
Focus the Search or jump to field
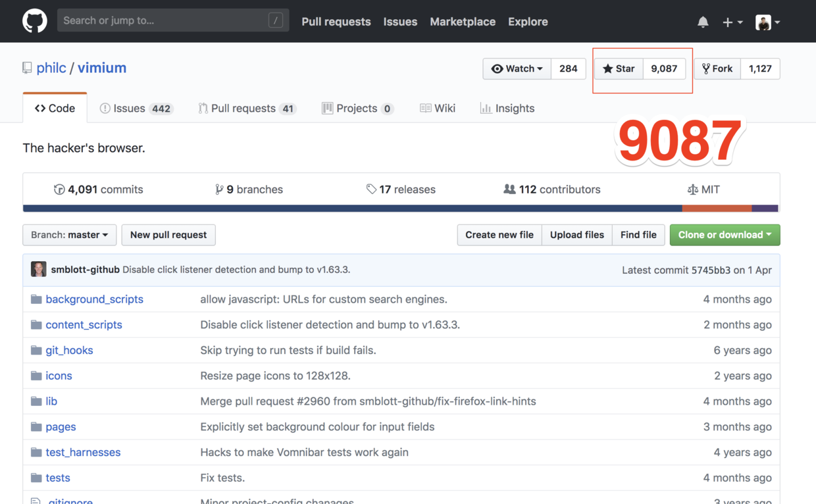tap(173, 21)
